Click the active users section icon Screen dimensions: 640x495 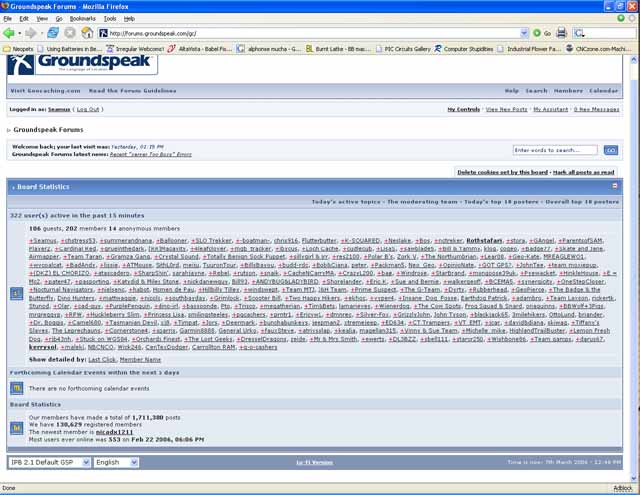(17, 293)
